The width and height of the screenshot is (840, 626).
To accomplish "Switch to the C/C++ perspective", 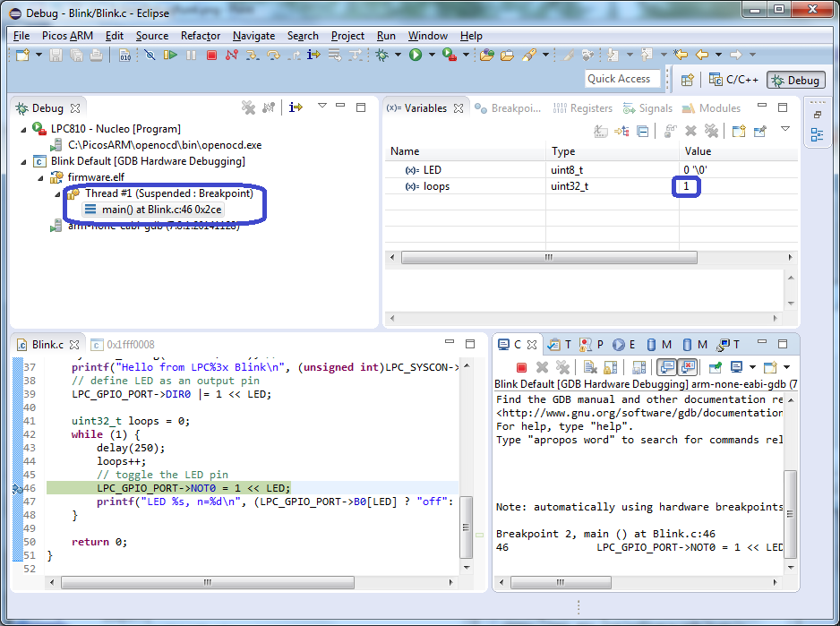I will (x=733, y=80).
